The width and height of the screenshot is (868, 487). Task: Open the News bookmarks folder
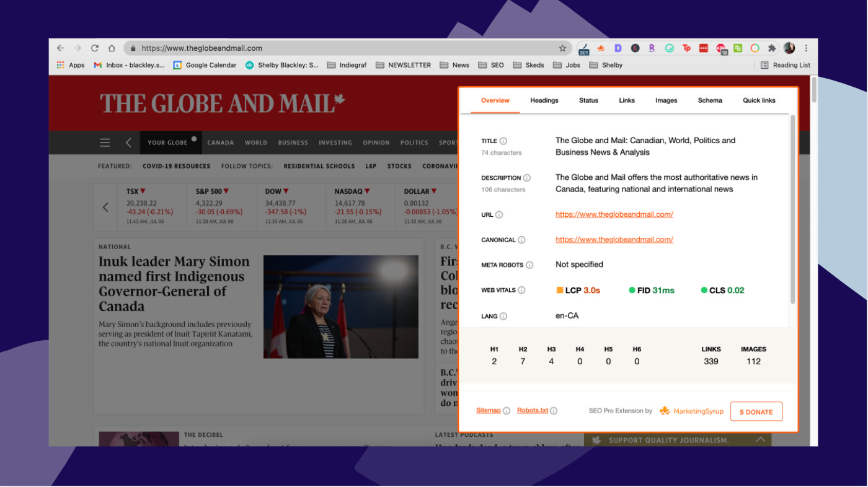pyautogui.click(x=454, y=65)
